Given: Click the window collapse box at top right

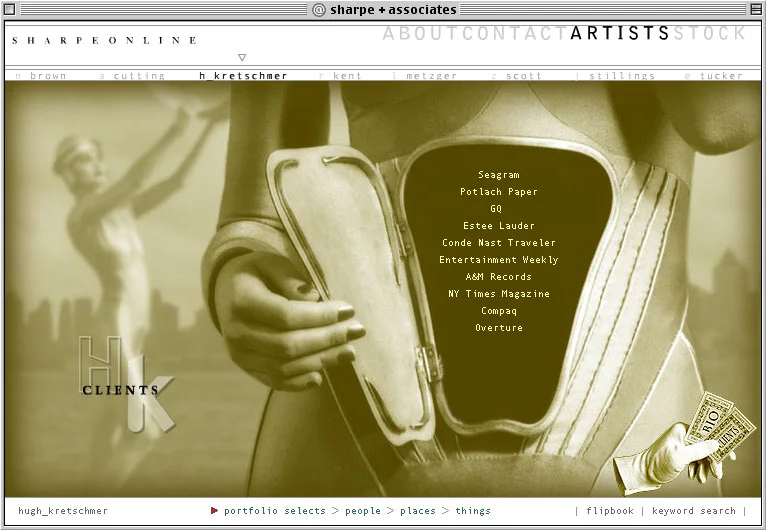Looking at the screenshot, I should pyautogui.click(x=755, y=9).
